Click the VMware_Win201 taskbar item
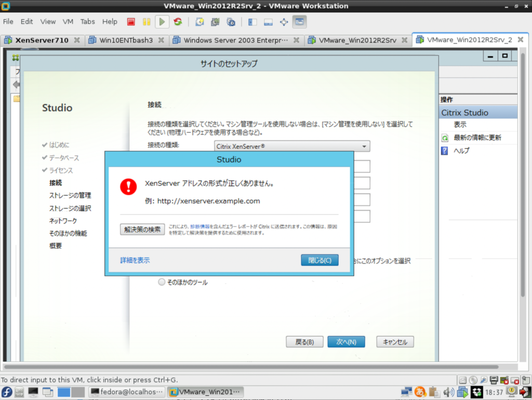The width and height of the screenshot is (532, 400). pyautogui.click(x=206, y=392)
